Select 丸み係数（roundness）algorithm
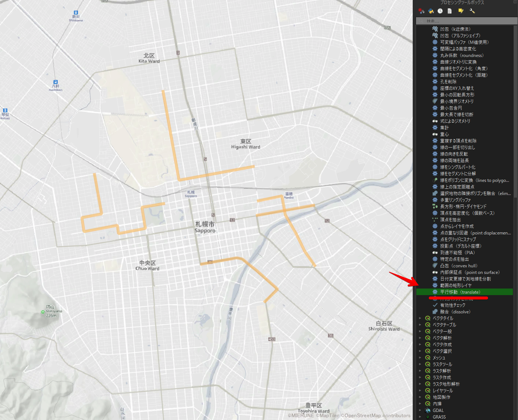 click(462, 56)
